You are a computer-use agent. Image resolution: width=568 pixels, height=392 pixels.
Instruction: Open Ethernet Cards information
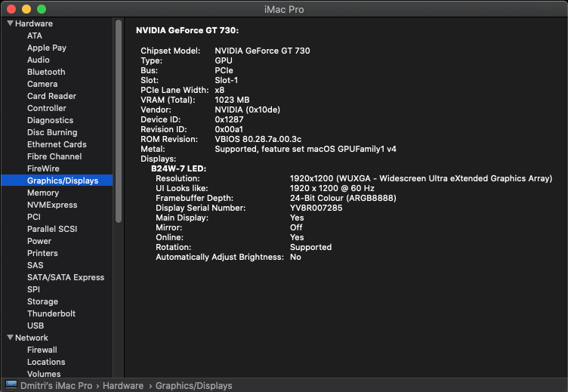[57, 144]
